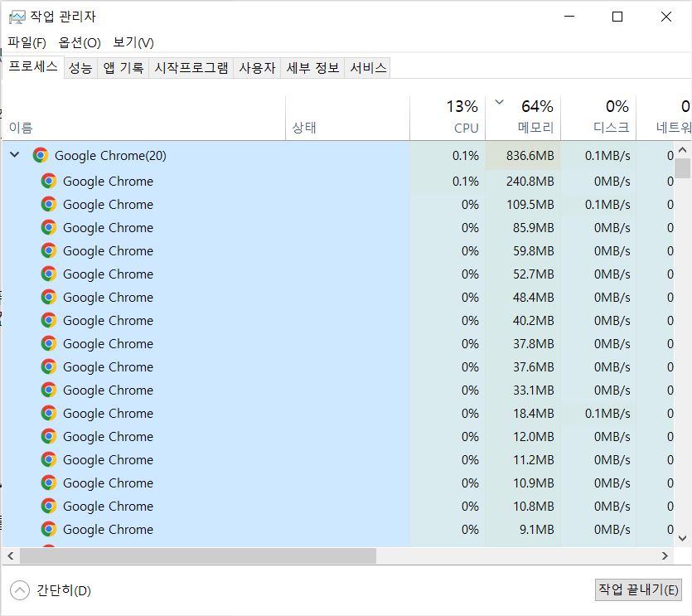
Task: Sort by the 13% CPU column header
Action: [448, 119]
